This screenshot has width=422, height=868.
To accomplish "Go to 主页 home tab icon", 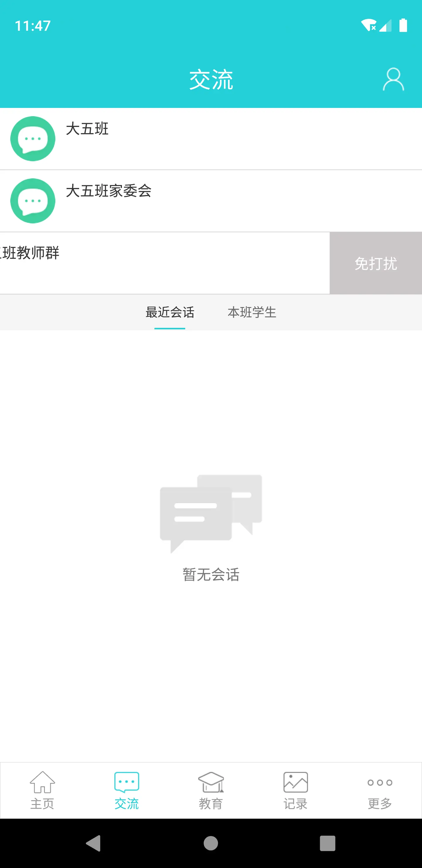I will [x=42, y=782].
